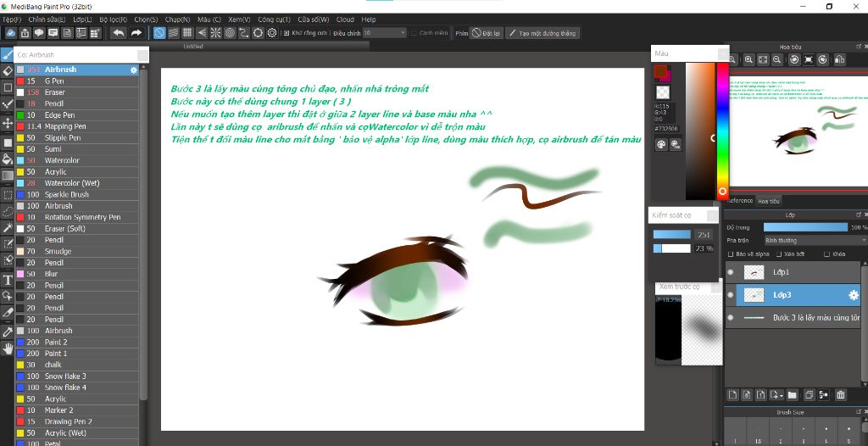Select the Hand pan tool

[x=7, y=348]
